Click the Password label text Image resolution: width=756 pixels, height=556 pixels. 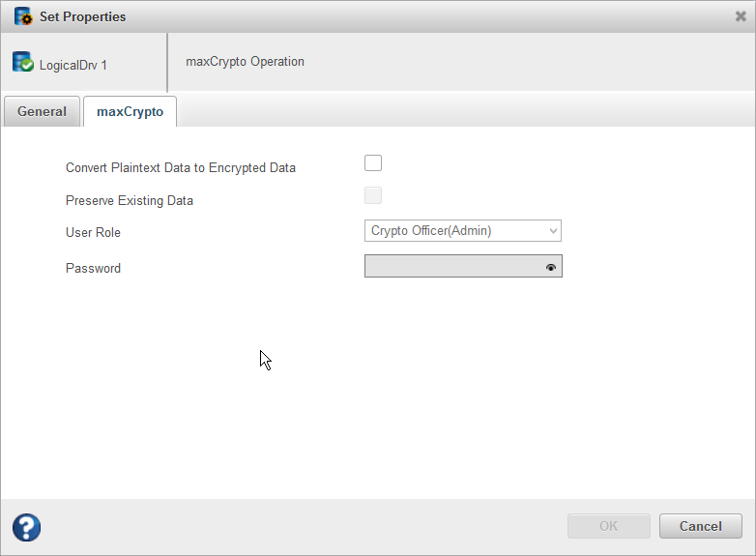tap(93, 268)
